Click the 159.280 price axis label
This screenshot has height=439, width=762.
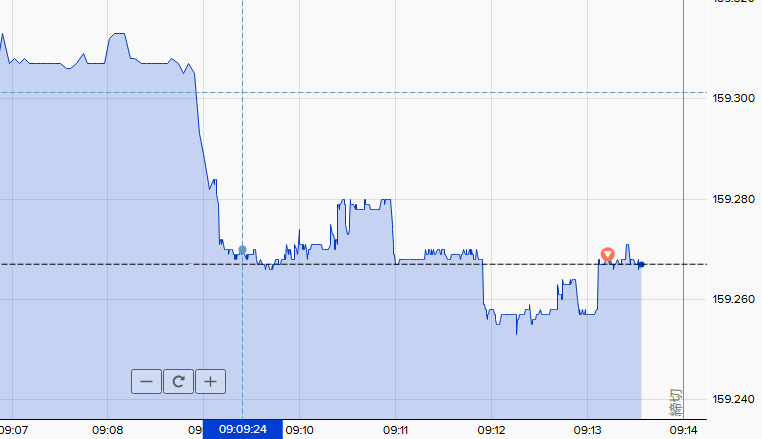pos(734,199)
